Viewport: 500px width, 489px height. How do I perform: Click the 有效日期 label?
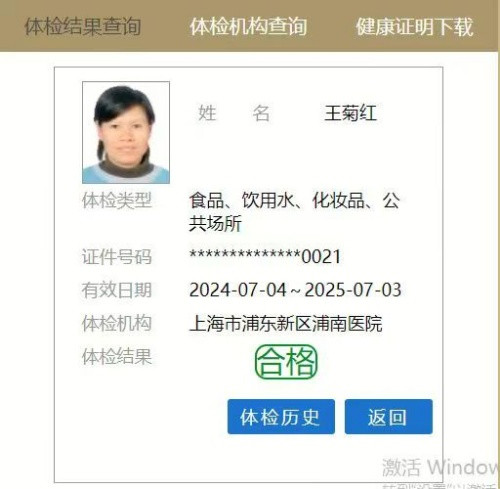[x=117, y=290]
